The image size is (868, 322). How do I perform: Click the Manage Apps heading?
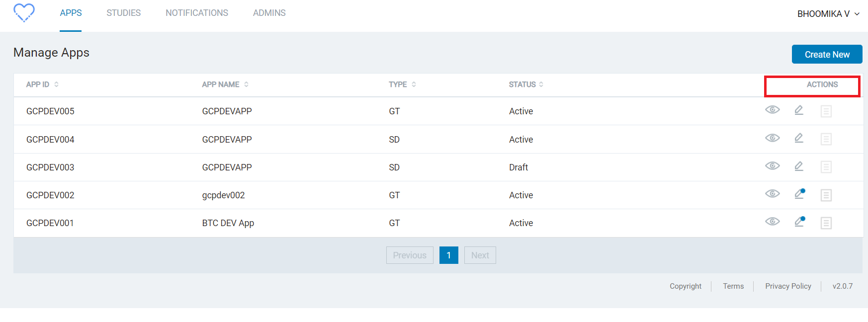(x=51, y=53)
